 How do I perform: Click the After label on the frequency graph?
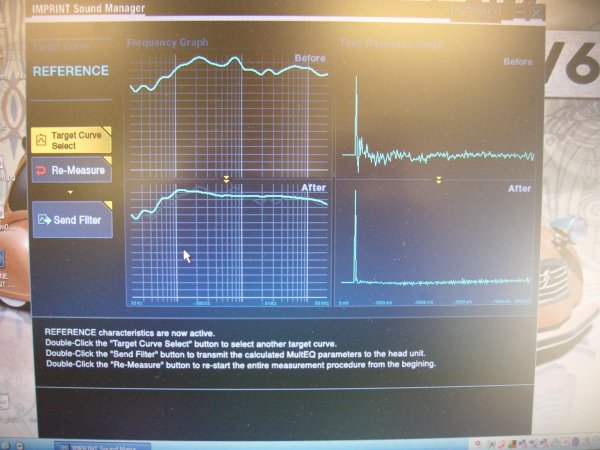pos(313,188)
